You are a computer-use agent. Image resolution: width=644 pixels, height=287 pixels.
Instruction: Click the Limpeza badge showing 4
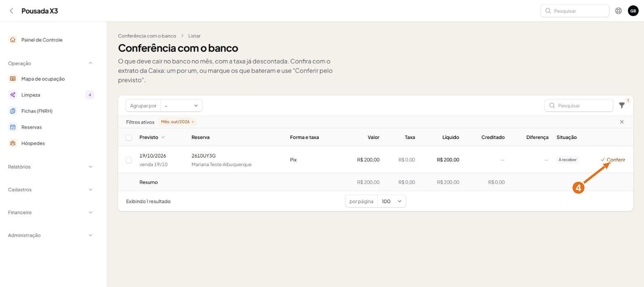coord(90,95)
